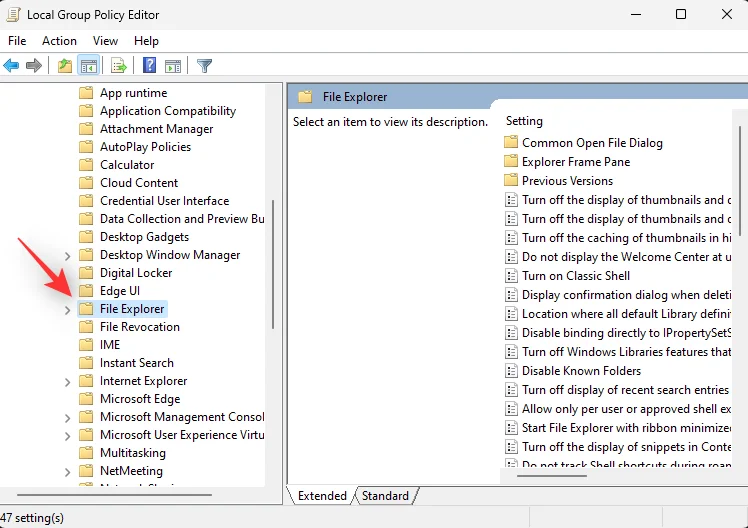Click the tree pane vertical scrollbar
Viewport: 748px width, 528px height.
click(273, 264)
